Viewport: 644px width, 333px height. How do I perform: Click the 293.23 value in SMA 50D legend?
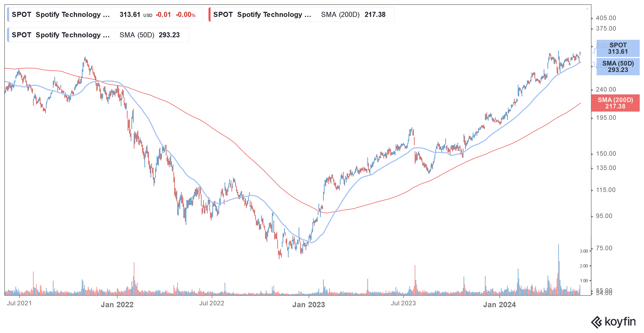[169, 35]
